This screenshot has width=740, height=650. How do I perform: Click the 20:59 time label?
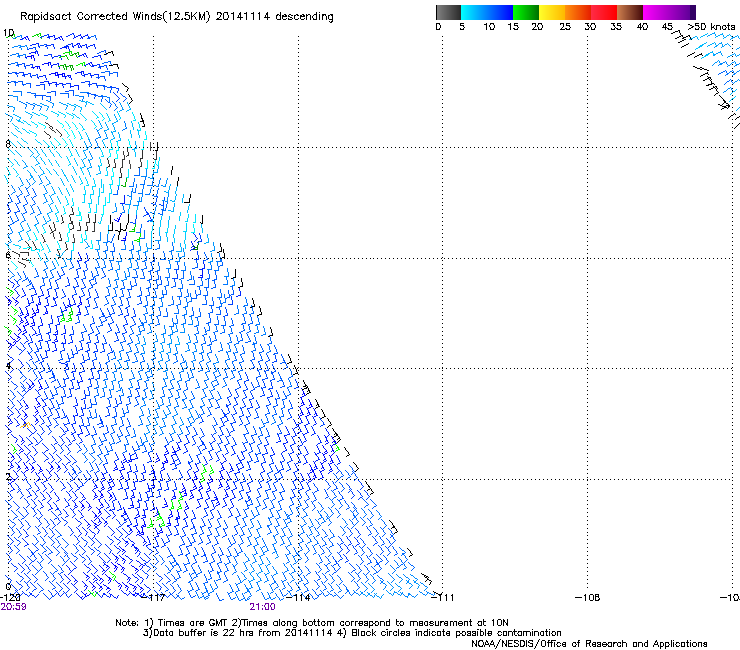click(x=13, y=607)
